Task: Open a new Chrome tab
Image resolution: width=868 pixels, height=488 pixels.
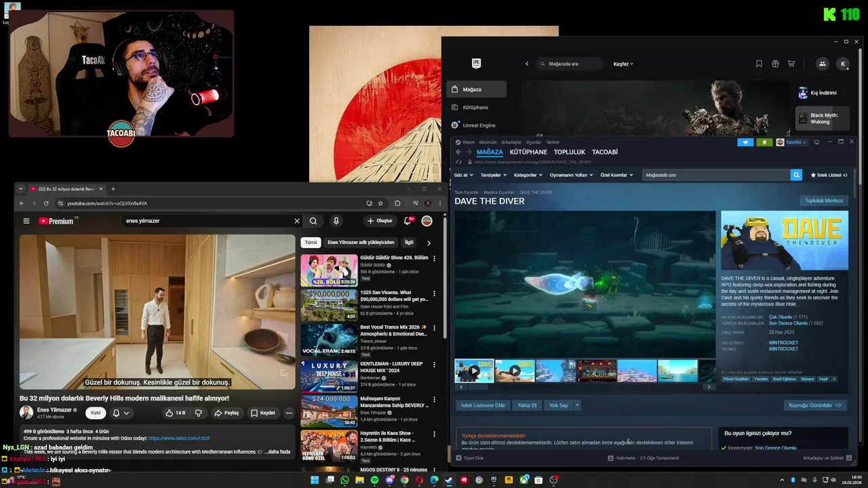Action: 113,189
